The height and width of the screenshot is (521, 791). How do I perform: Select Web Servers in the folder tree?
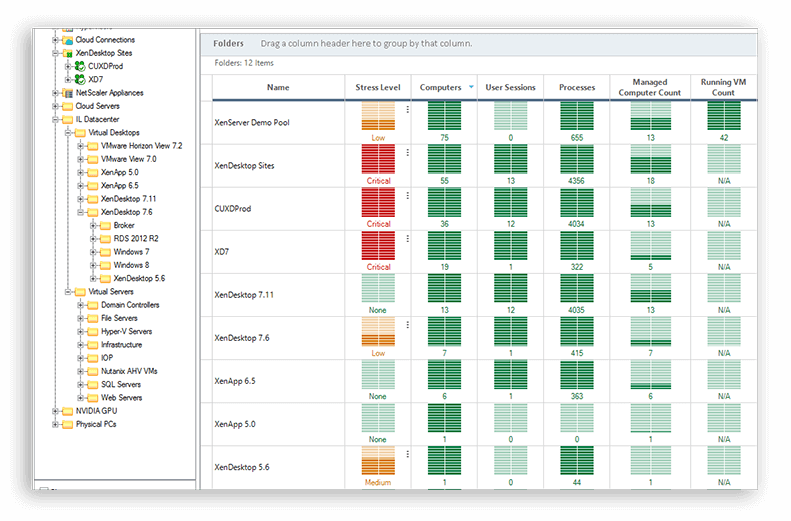coord(122,398)
